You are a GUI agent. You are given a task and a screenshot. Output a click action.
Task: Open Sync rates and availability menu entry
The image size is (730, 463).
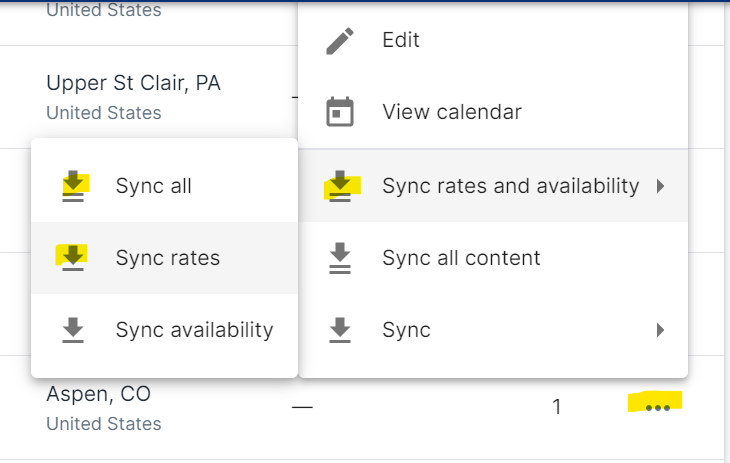pos(493,186)
